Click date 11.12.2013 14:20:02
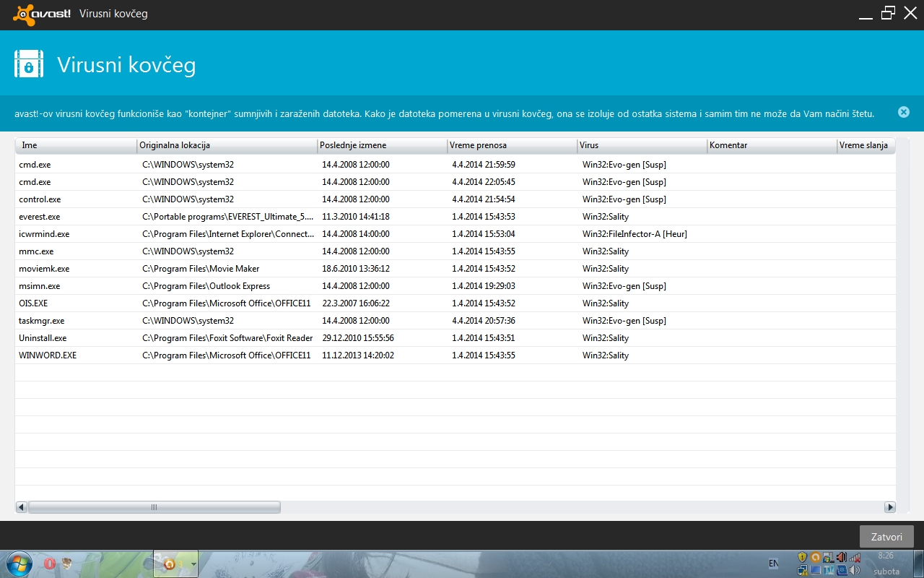 click(358, 355)
